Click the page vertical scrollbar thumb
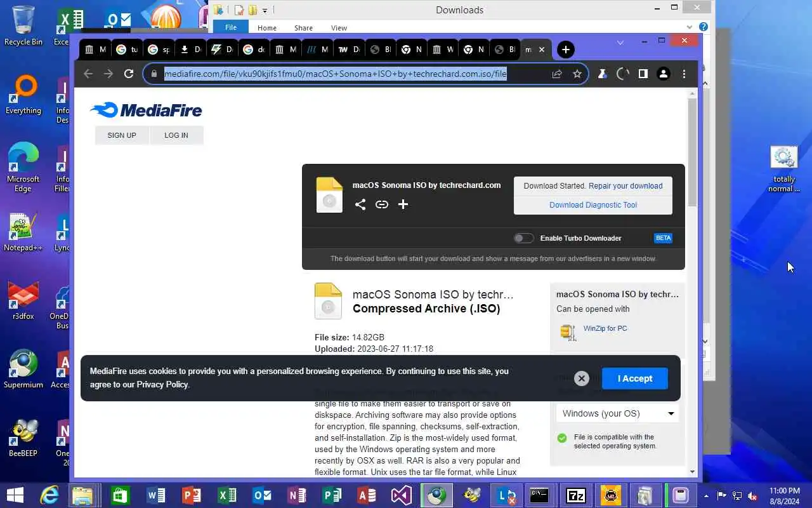 (x=692, y=152)
